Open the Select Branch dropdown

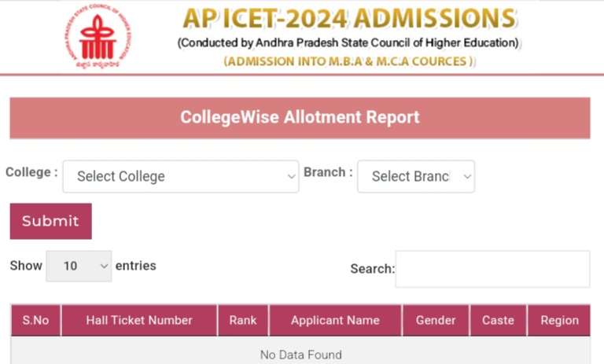(x=416, y=176)
